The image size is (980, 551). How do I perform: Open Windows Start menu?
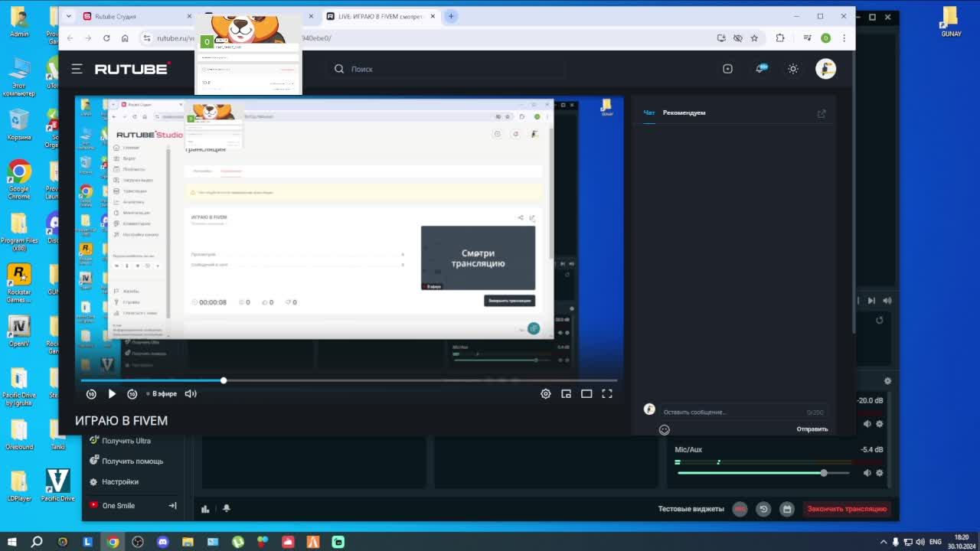point(11,542)
